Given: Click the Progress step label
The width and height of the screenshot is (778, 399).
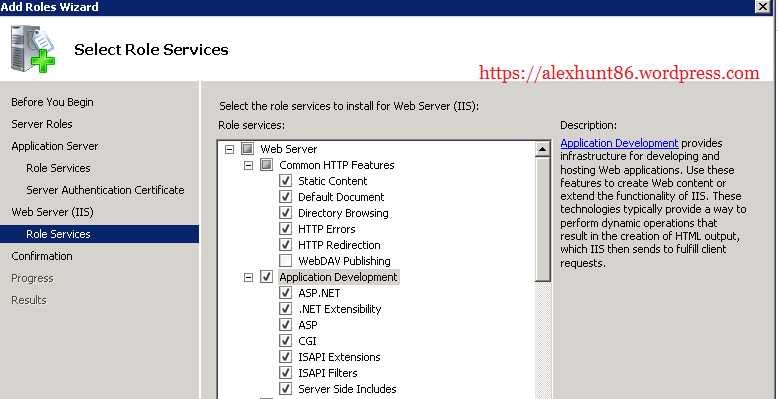Looking at the screenshot, I should coord(32,278).
